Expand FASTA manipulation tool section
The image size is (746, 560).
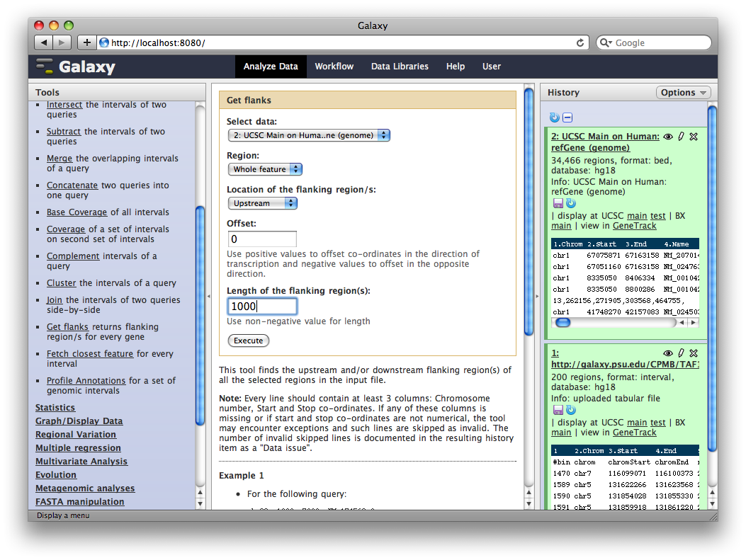tap(80, 501)
